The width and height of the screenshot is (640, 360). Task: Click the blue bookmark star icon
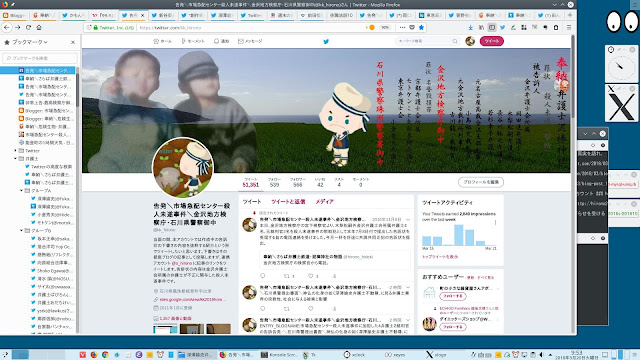(421, 27)
